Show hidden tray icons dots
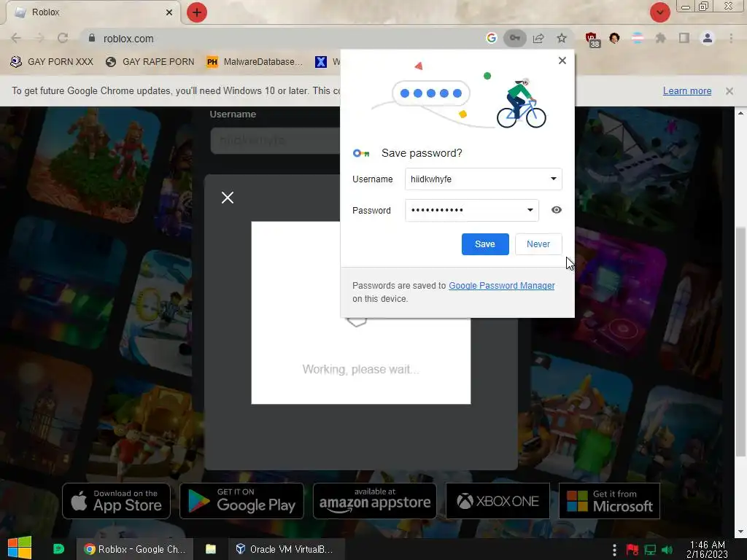 (614, 550)
